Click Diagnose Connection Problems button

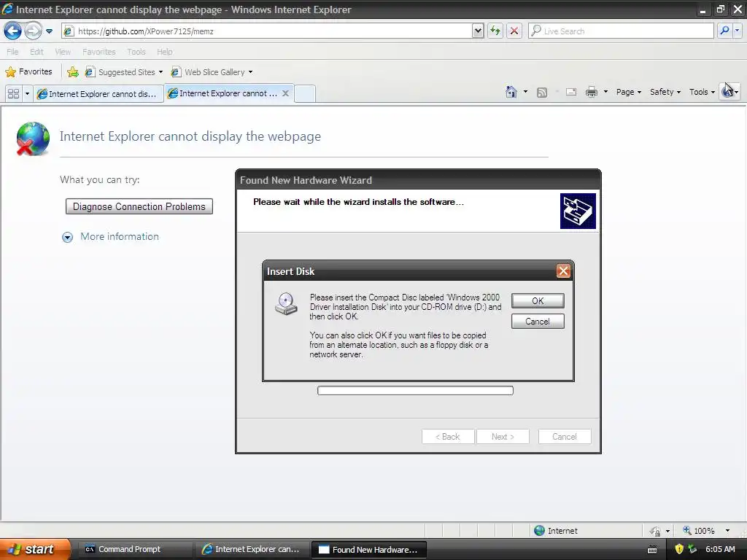point(139,206)
